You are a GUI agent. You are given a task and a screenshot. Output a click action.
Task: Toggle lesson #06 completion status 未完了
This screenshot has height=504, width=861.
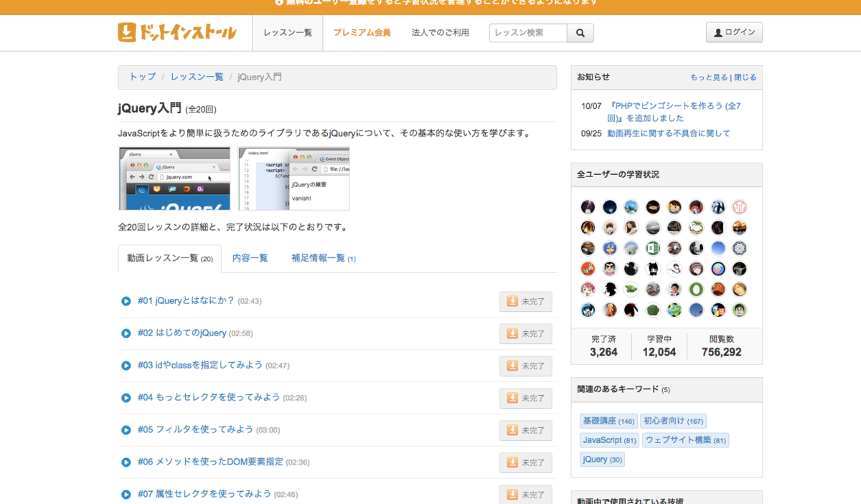point(525,462)
